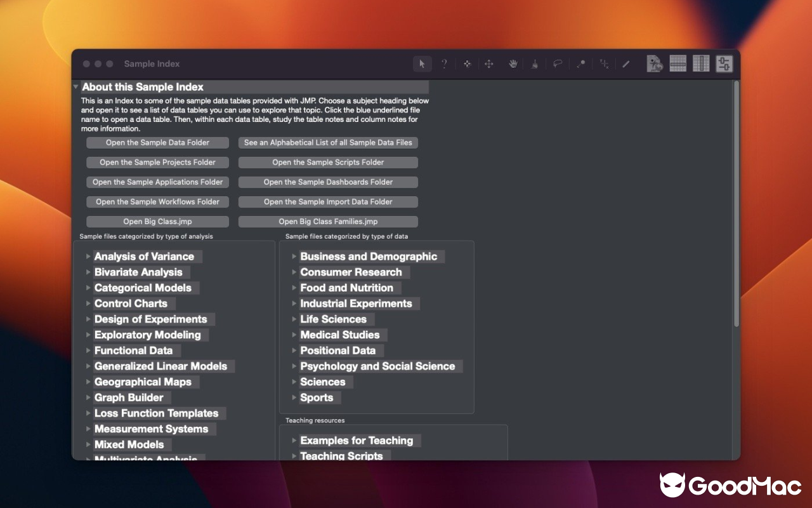
Task: Activate the Help tool with question mark
Action: coord(444,63)
